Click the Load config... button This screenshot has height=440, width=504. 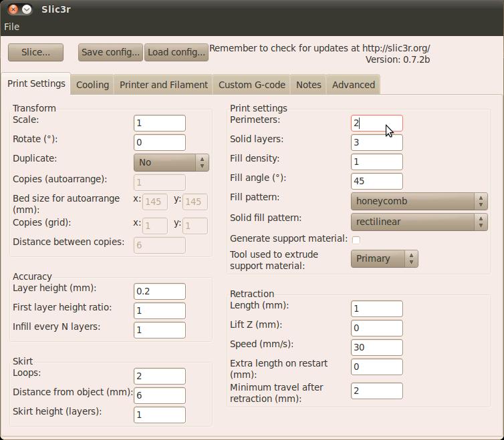pyautogui.click(x=176, y=52)
